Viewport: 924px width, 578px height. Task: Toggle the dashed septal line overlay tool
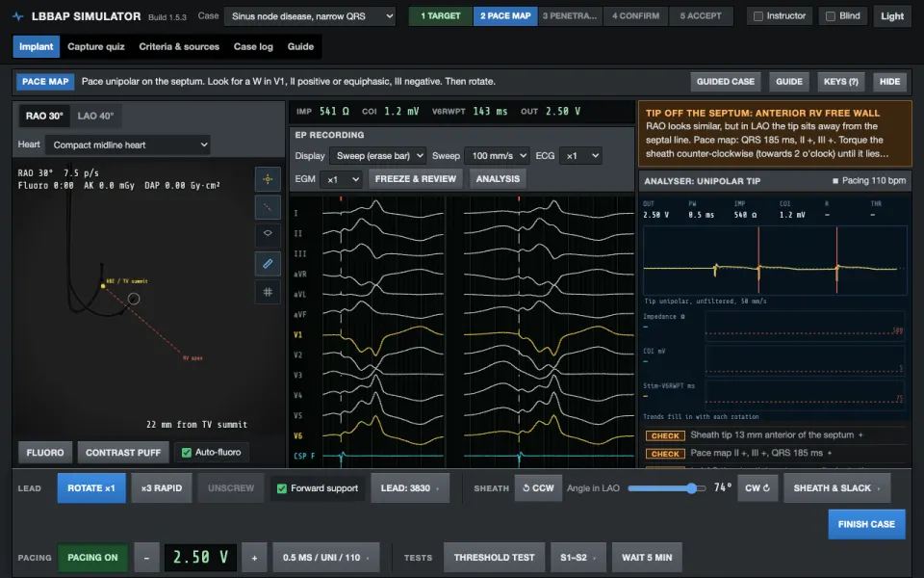pyautogui.click(x=268, y=207)
